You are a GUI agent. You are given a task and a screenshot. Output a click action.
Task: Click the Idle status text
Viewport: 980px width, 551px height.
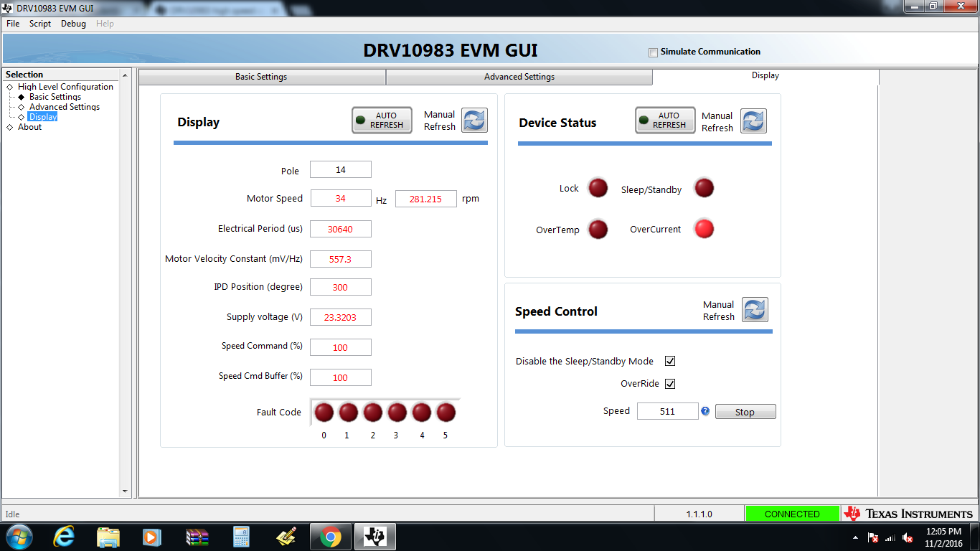point(13,514)
